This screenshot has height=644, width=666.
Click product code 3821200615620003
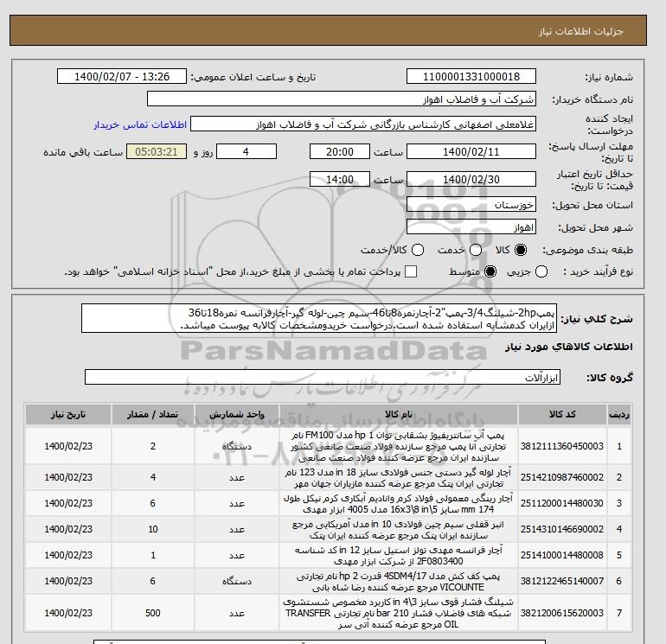pos(562,613)
